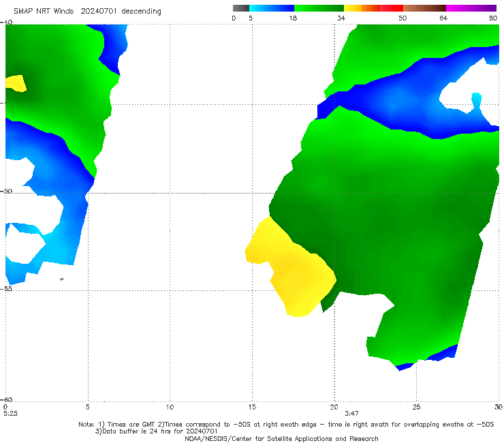Click the cyan-to-blue segment of the color bar
The width and height of the screenshot is (504, 443).
[272, 8]
